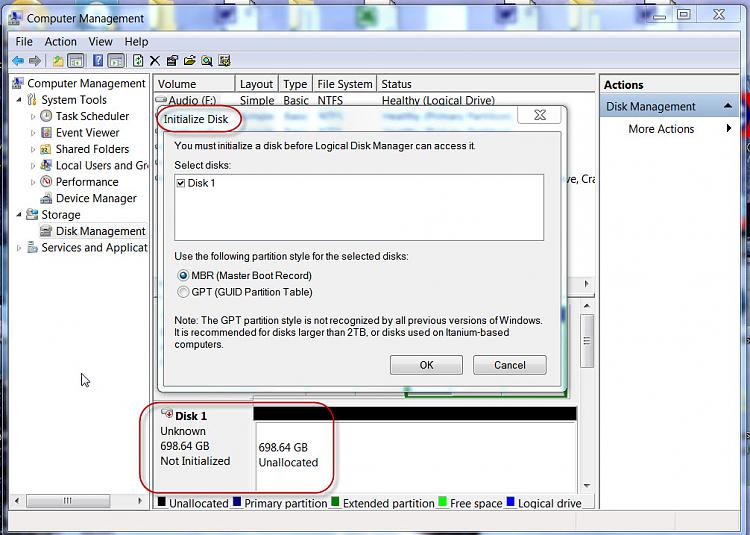Click the Properties toolbar icon
The width and height of the screenshot is (750, 535).
tap(172, 61)
